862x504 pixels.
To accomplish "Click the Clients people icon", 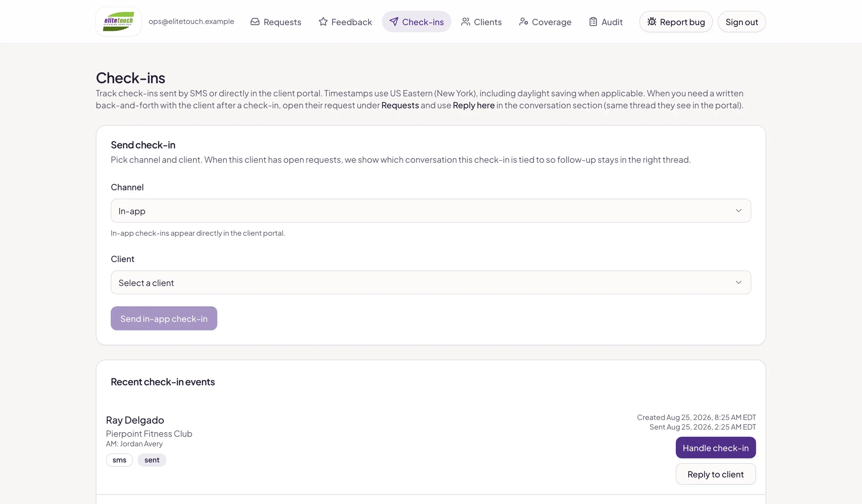I will 465,22.
